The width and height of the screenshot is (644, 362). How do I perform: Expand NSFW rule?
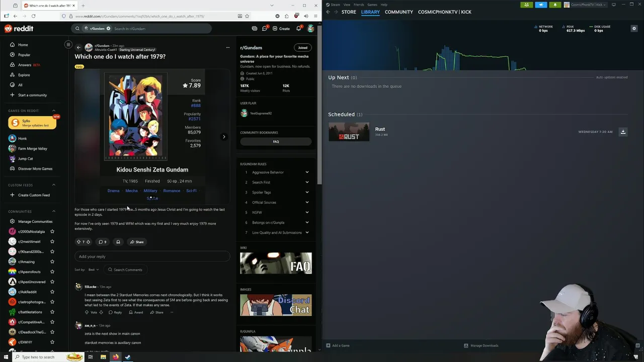tap(307, 213)
